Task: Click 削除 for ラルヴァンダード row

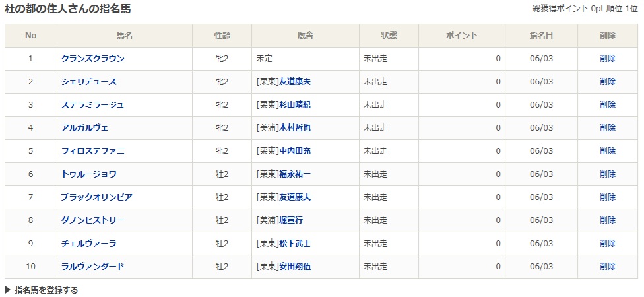Action: pos(607,267)
